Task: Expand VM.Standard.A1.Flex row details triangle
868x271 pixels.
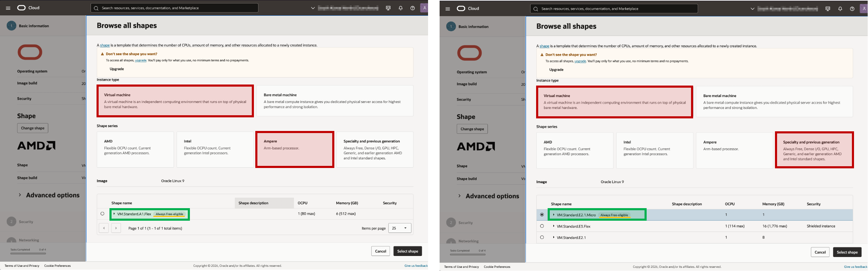Action: 114,214
